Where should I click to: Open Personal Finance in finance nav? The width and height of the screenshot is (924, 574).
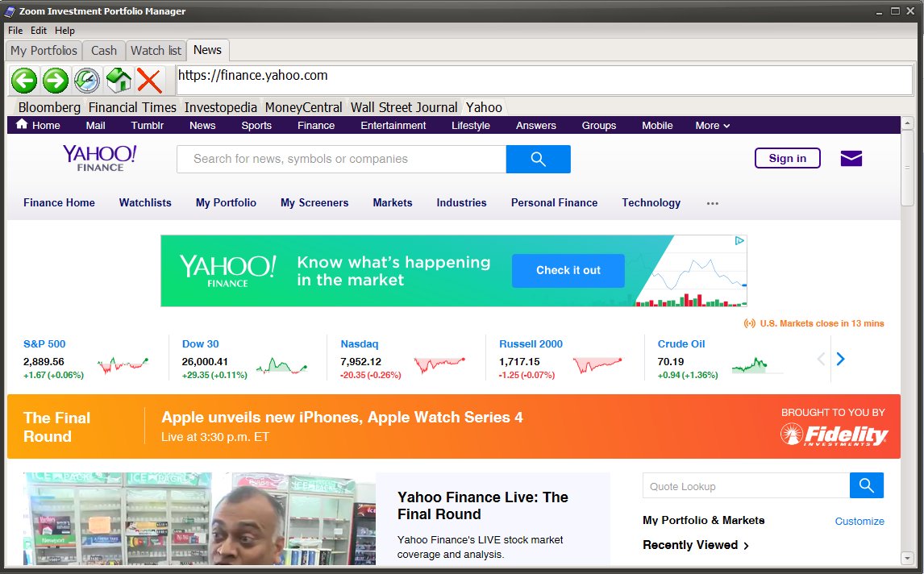click(554, 202)
